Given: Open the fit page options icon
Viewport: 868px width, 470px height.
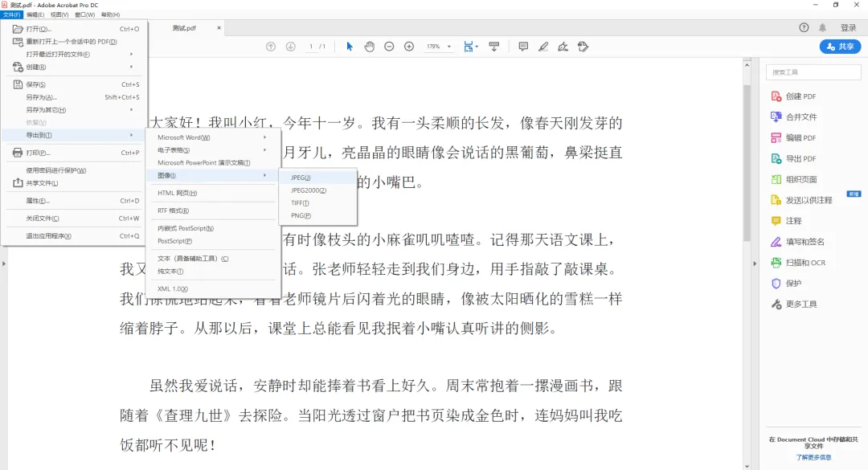Looking at the screenshot, I should tap(470, 47).
